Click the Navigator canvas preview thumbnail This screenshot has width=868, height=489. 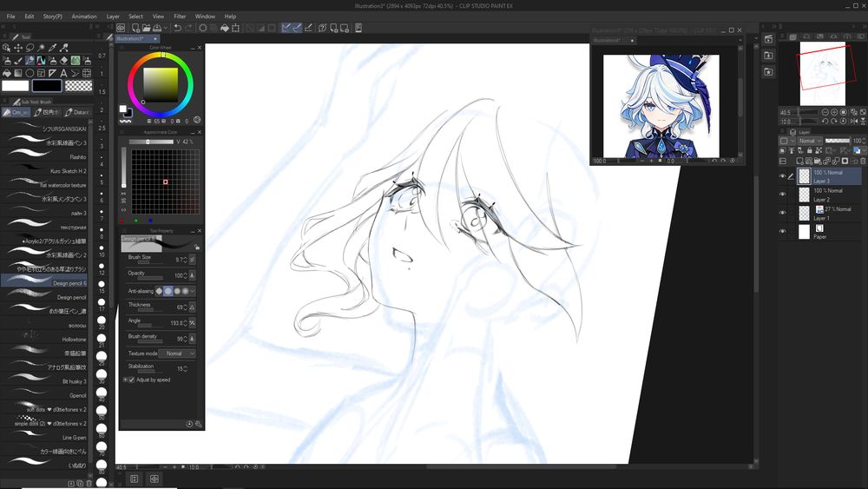click(823, 73)
